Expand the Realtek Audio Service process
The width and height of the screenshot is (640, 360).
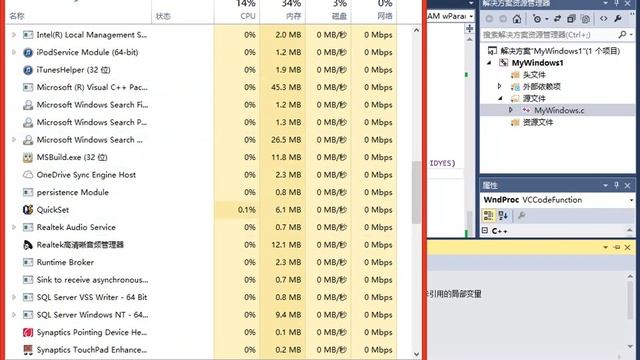click(x=14, y=227)
